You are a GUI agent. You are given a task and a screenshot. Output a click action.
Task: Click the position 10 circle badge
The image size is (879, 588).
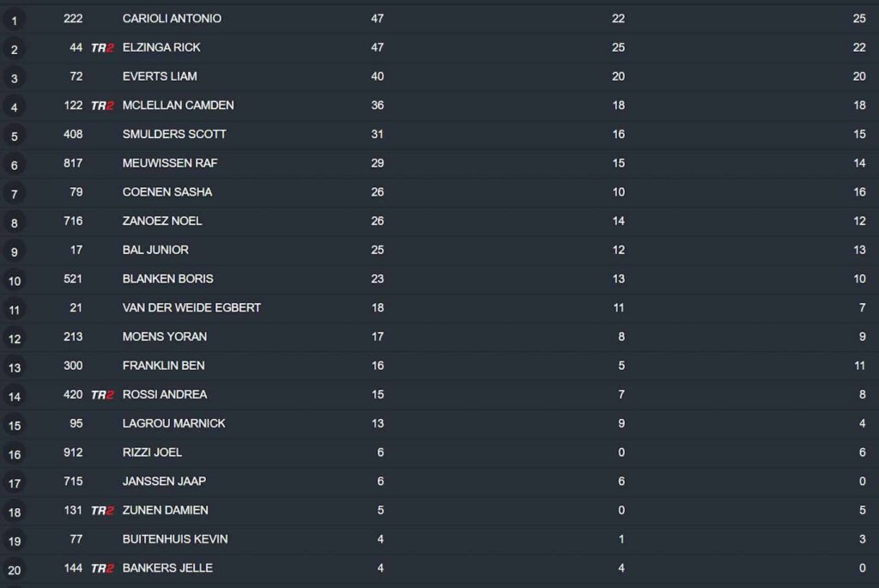(x=14, y=281)
